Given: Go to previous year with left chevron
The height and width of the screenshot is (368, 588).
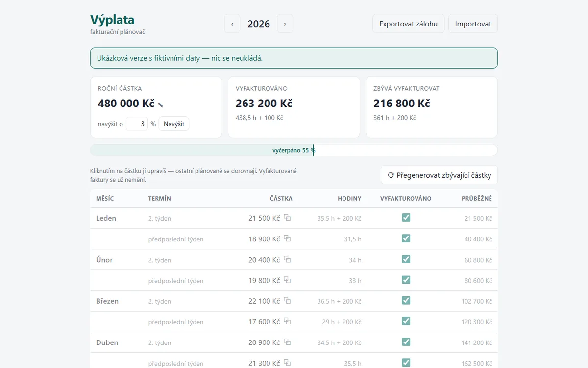Looking at the screenshot, I should tap(232, 24).
